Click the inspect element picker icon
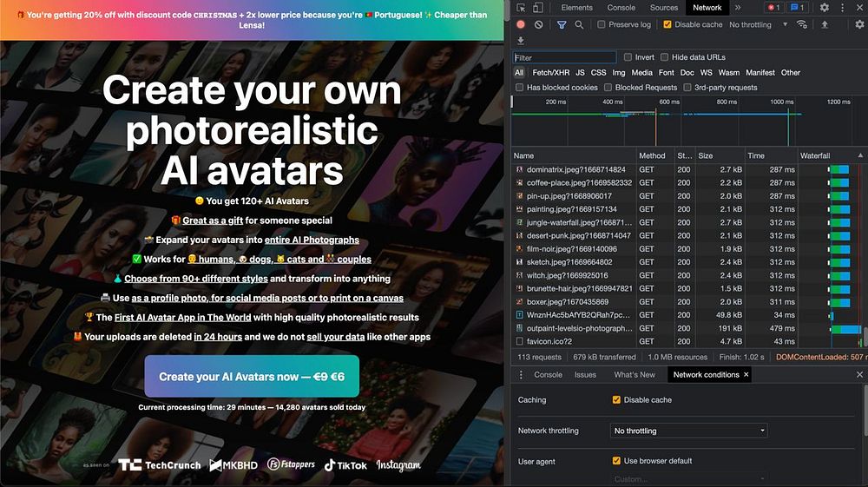Screen dimensions: 868x487 pyautogui.click(x=521, y=7)
